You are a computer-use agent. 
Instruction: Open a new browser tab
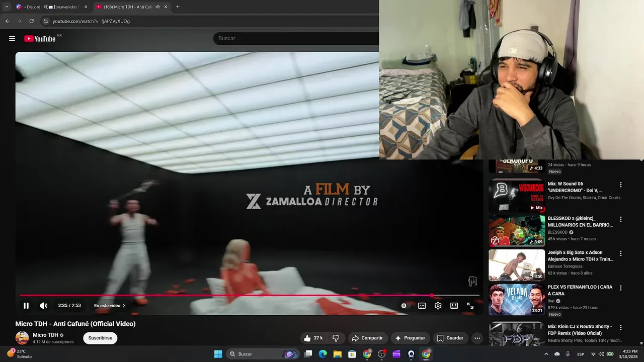(178, 7)
